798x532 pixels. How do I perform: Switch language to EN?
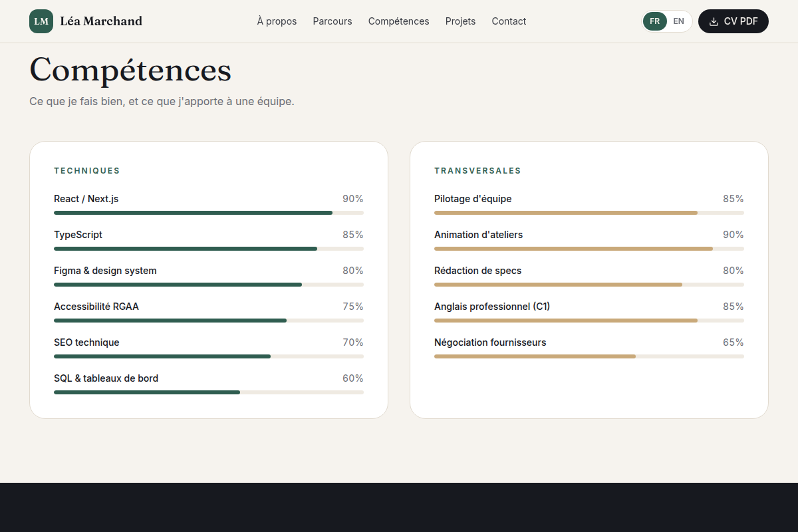coord(678,21)
